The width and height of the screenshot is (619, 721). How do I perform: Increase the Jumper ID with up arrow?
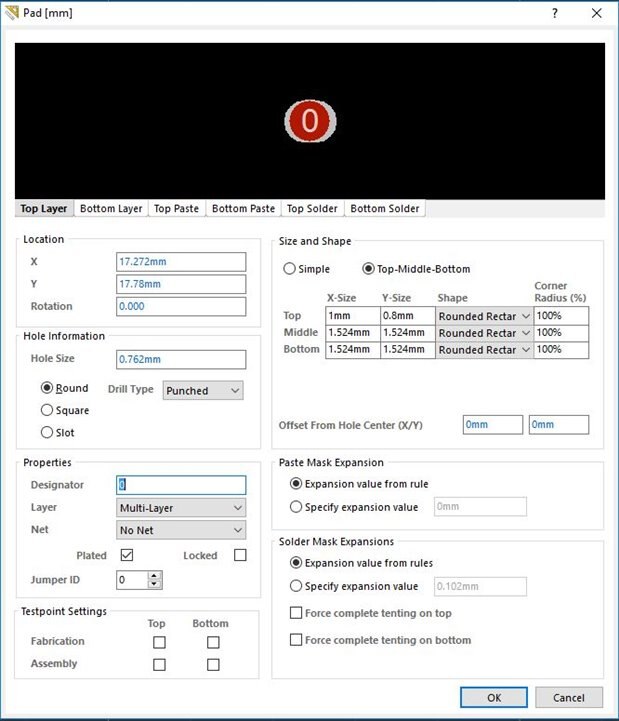point(154,575)
